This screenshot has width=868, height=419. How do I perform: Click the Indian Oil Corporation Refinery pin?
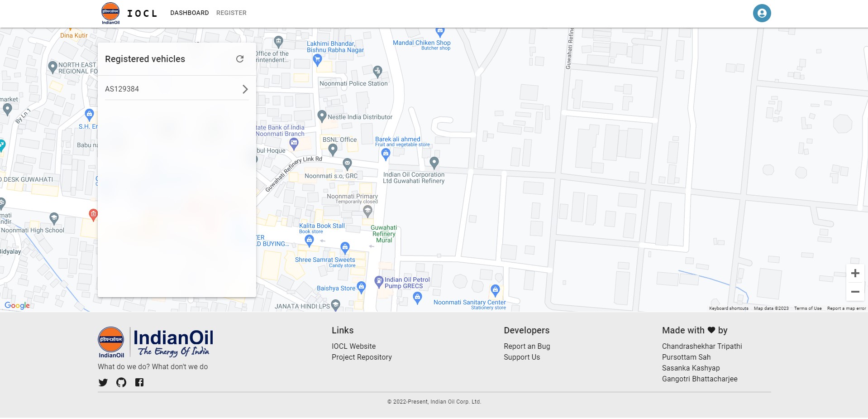tap(434, 162)
